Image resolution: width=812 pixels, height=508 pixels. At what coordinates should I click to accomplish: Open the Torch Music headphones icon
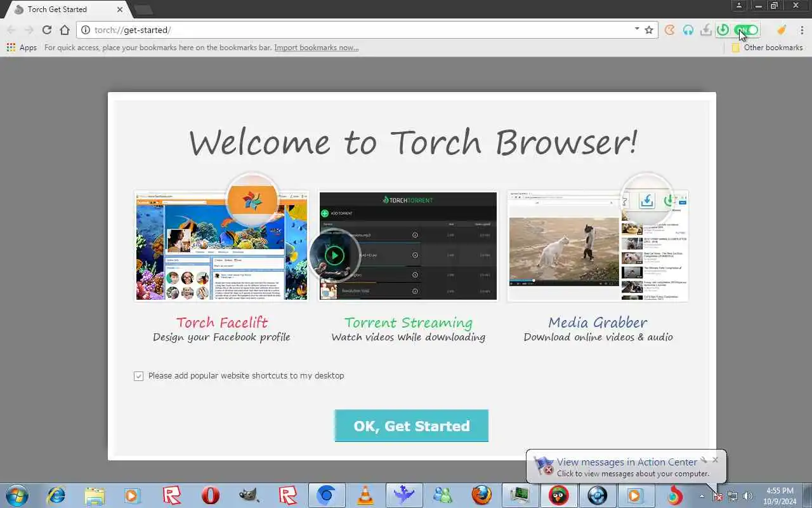point(688,30)
